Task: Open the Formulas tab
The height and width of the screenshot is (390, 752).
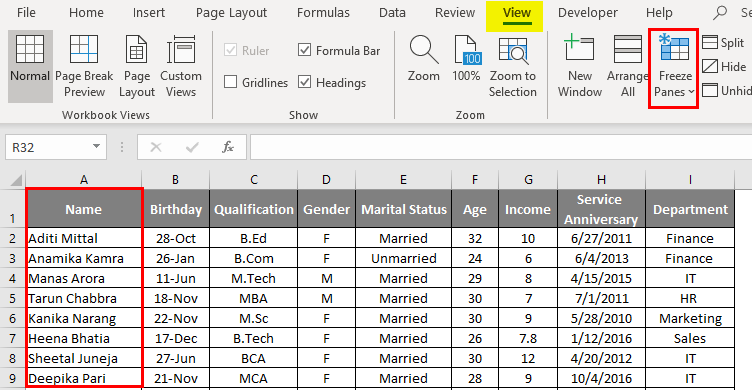Action: click(x=323, y=12)
